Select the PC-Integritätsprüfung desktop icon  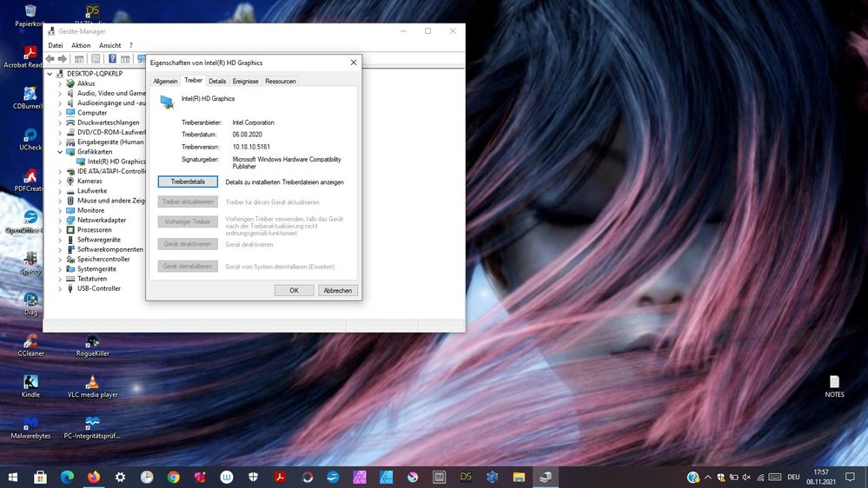(92, 427)
